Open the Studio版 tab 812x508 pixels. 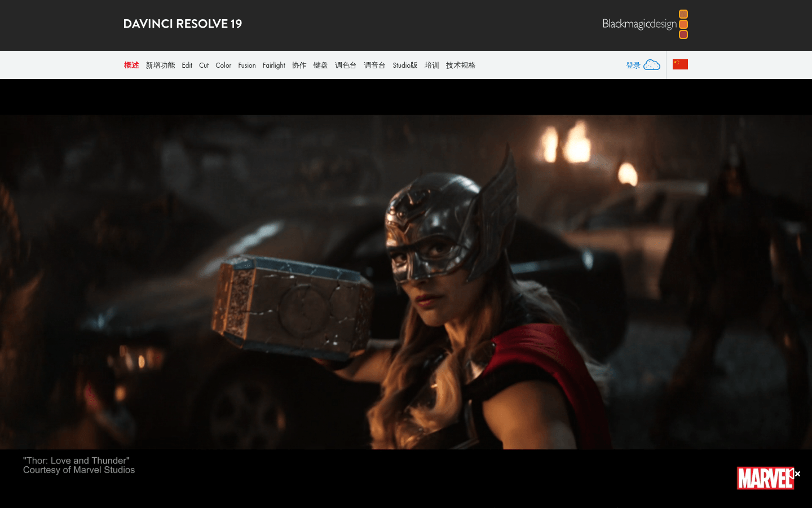(x=405, y=65)
